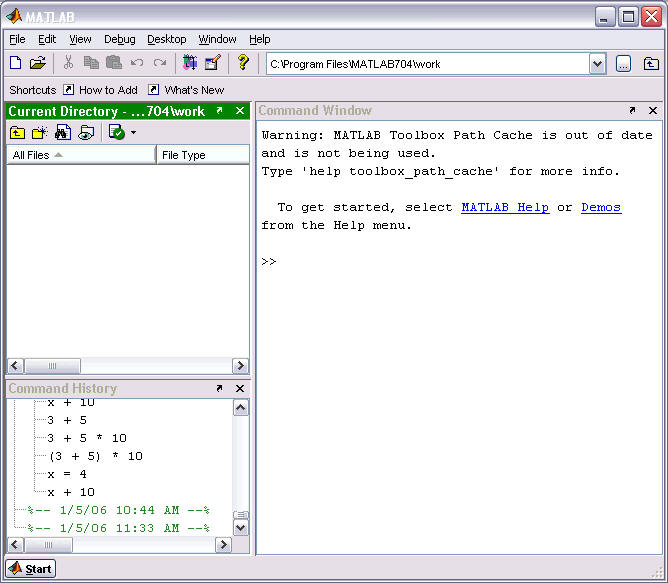668x583 pixels.
Task: Click the New M-File icon
Action: [15, 63]
